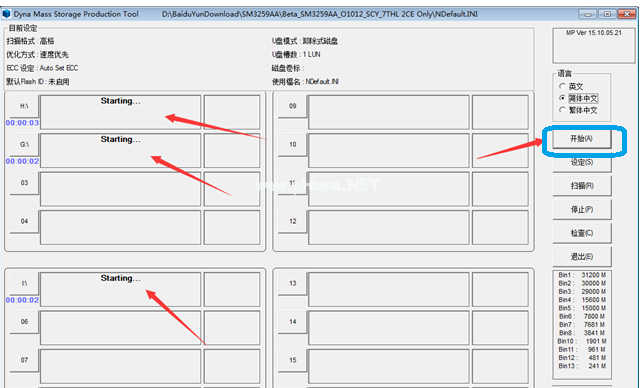
Task: Click the U盘模式 : 卸除式磁盘 text
Action: point(305,41)
